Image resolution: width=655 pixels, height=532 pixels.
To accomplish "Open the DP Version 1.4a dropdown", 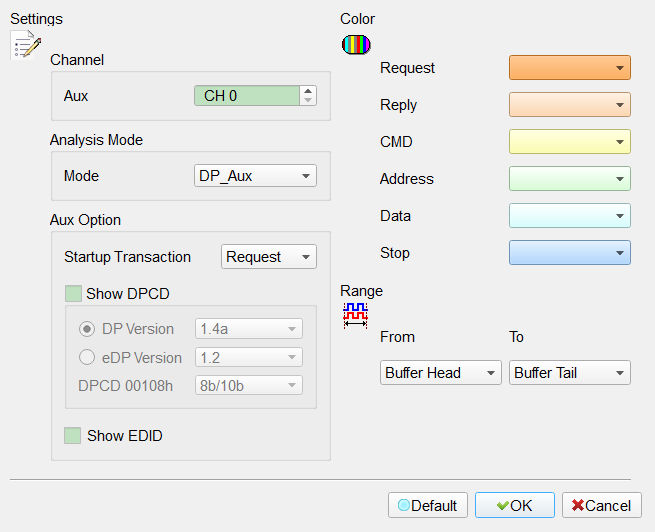I will tap(249, 329).
